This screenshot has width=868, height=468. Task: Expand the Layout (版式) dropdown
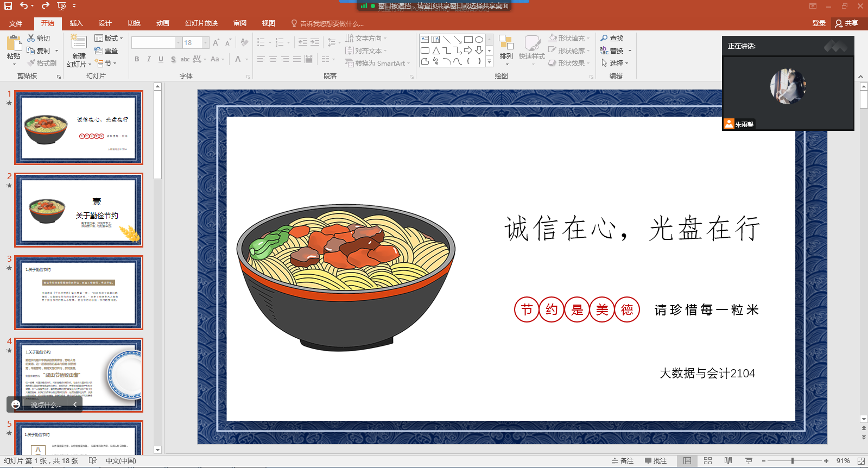[x=121, y=39]
